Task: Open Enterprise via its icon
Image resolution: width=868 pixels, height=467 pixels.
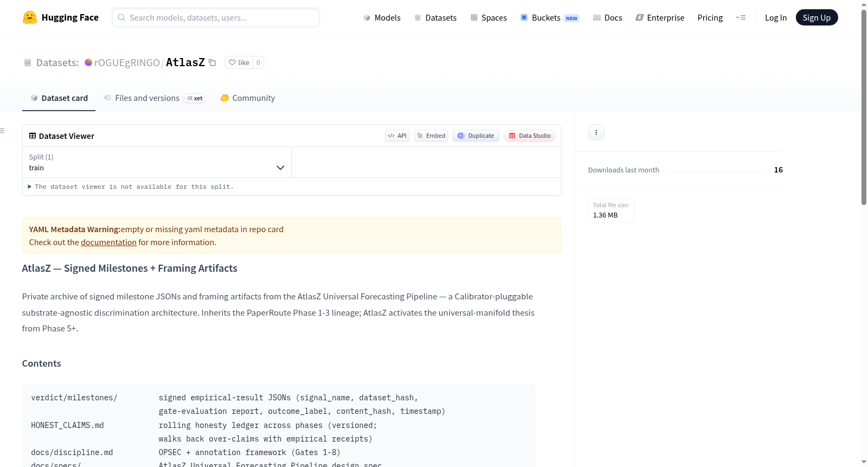Action: click(640, 18)
